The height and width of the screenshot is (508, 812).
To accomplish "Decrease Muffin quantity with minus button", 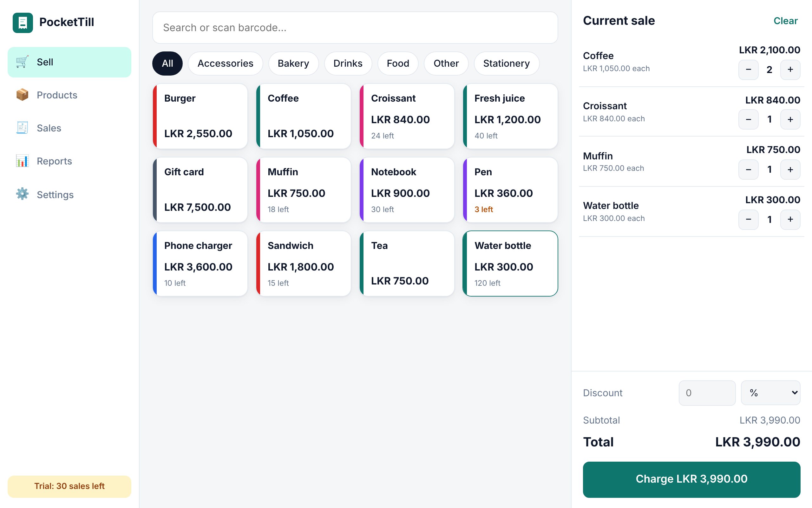I will [x=748, y=169].
